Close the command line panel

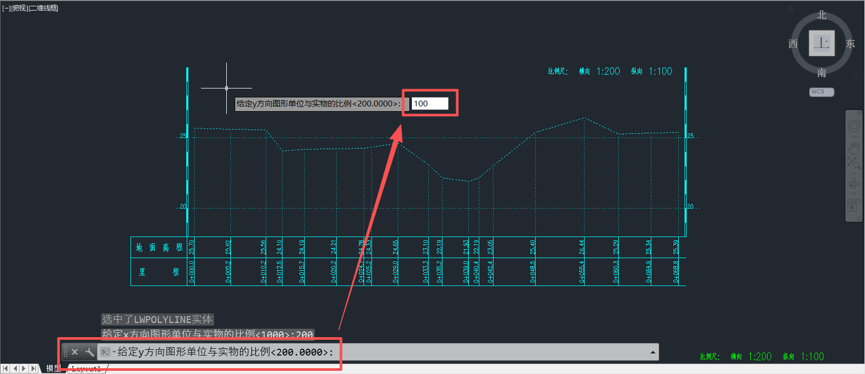[74, 351]
